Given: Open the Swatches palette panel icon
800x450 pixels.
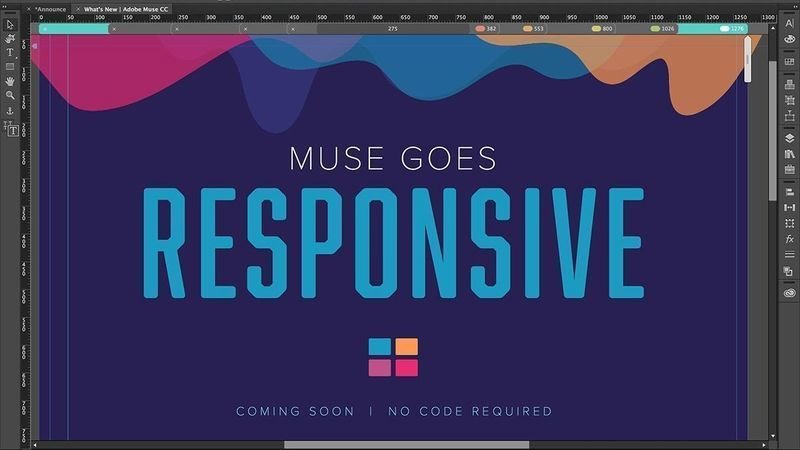Looking at the screenshot, I should [x=789, y=39].
